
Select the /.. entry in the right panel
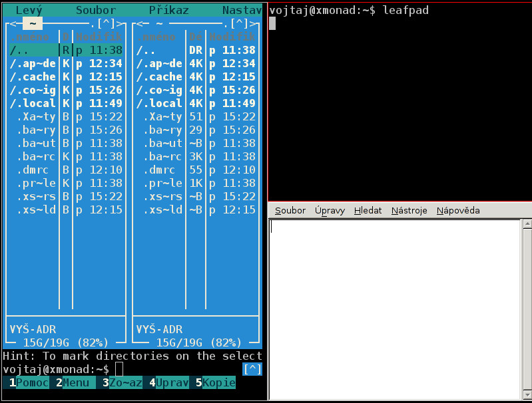point(196,50)
